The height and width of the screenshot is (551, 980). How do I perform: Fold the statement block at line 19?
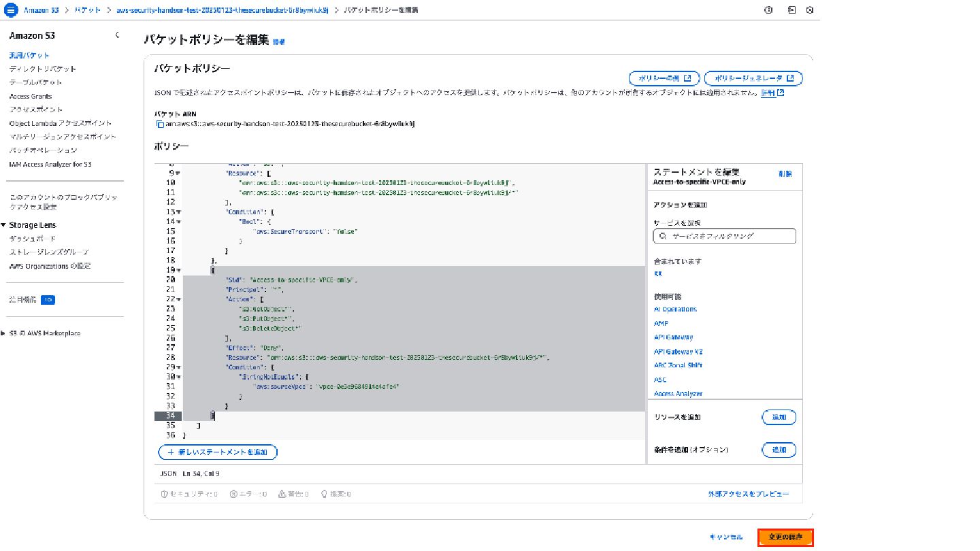[178, 270]
